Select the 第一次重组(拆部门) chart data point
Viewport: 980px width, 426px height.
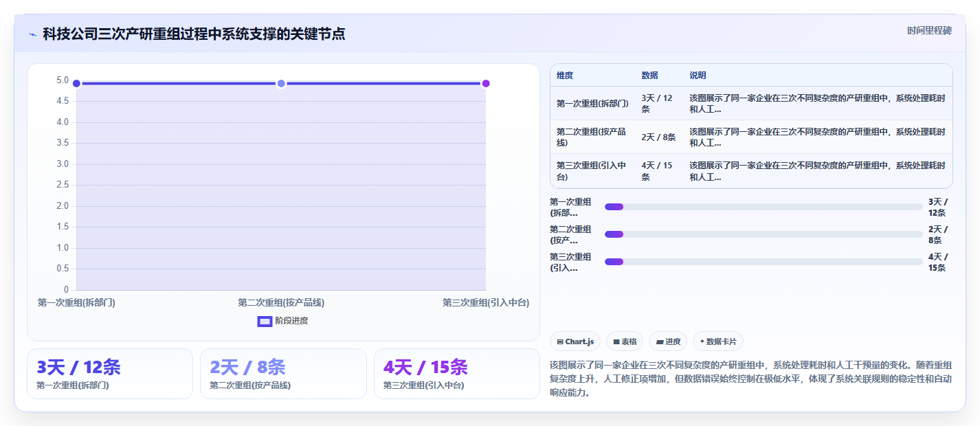coord(76,84)
